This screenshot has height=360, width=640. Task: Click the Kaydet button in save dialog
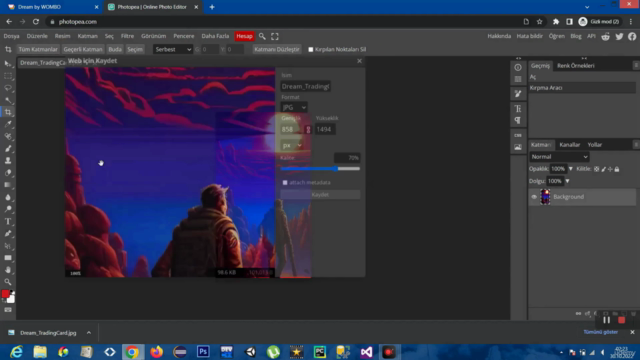point(320,195)
